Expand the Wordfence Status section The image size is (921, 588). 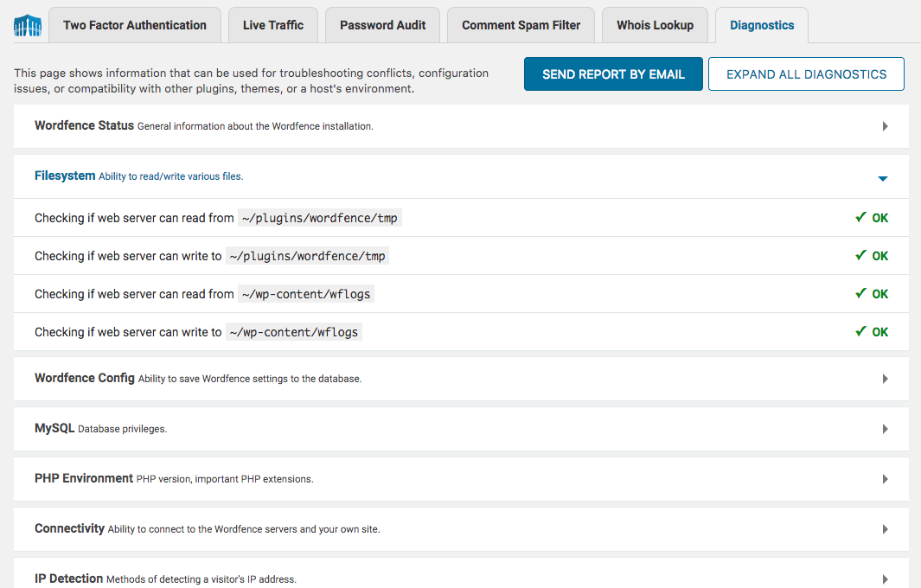[884, 125]
